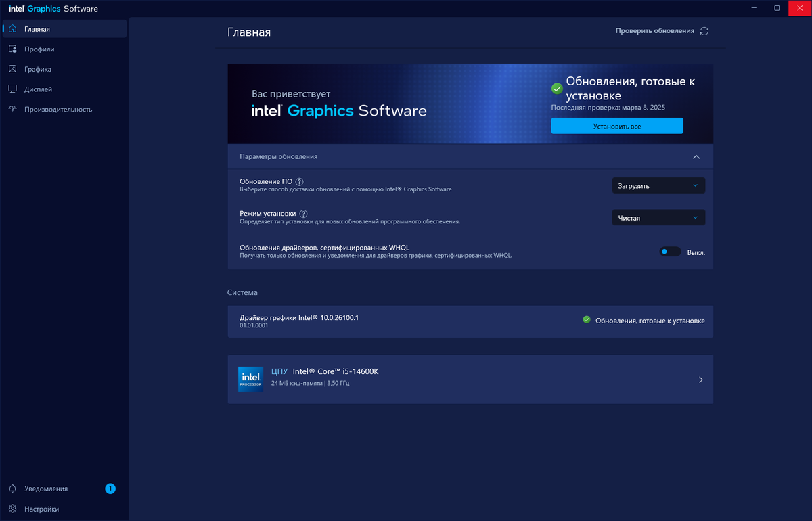Click the Уведомления bell icon
Viewport: 812px width, 521px height.
12,489
